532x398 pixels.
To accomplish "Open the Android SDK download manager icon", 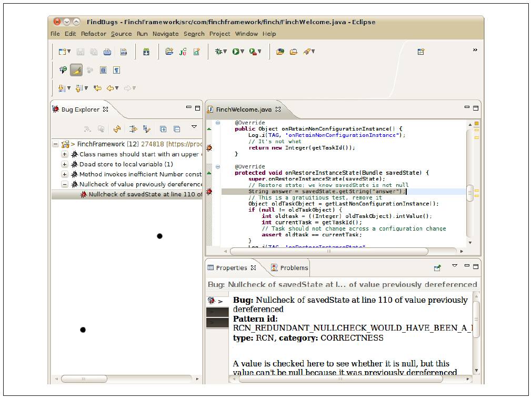I will pyautogui.click(x=146, y=52).
